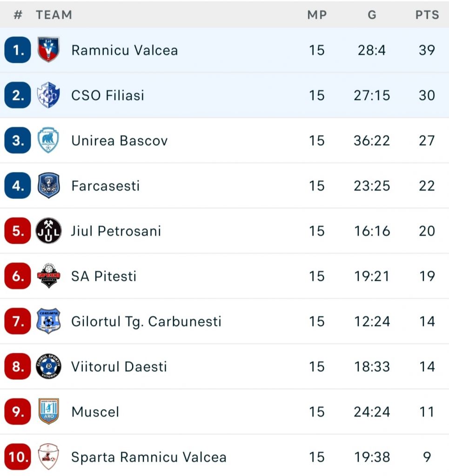Select the Jiul Petrosani team name

pos(116,231)
